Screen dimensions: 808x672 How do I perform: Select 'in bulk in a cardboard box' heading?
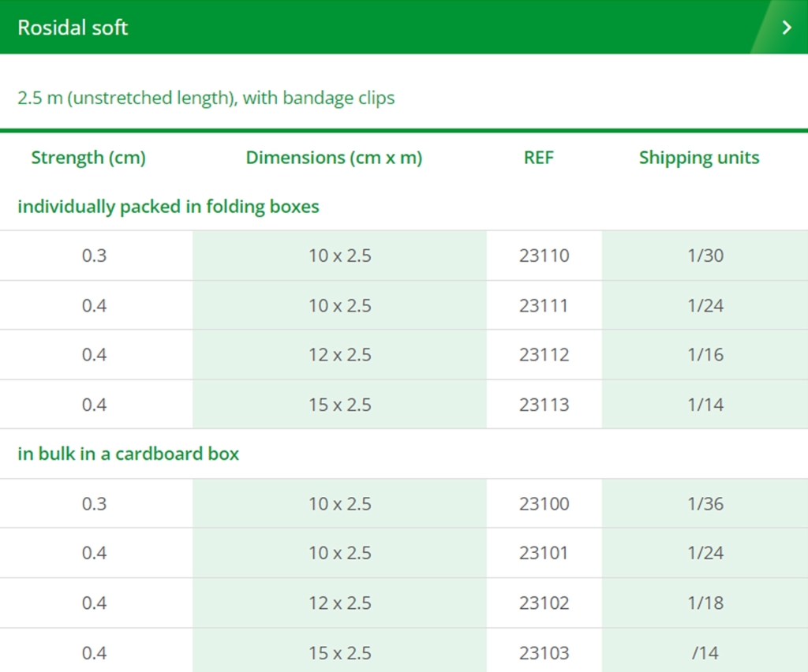coord(129,454)
